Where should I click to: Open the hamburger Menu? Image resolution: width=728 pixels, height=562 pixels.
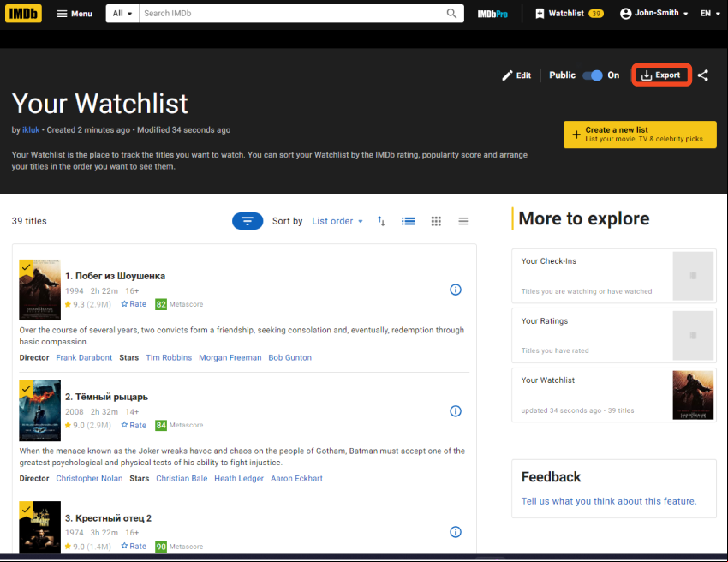click(75, 14)
